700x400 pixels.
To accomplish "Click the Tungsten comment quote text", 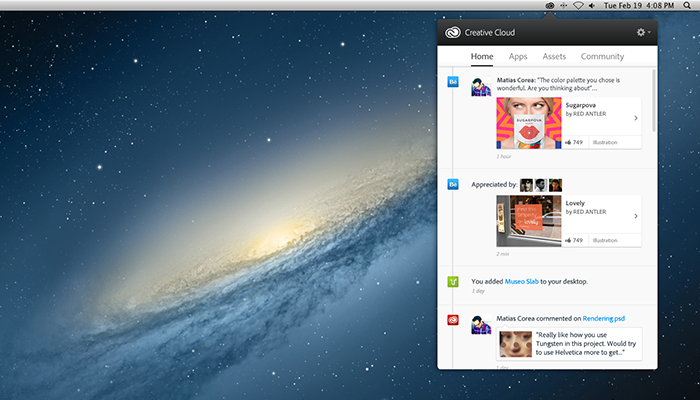I will [x=586, y=344].
